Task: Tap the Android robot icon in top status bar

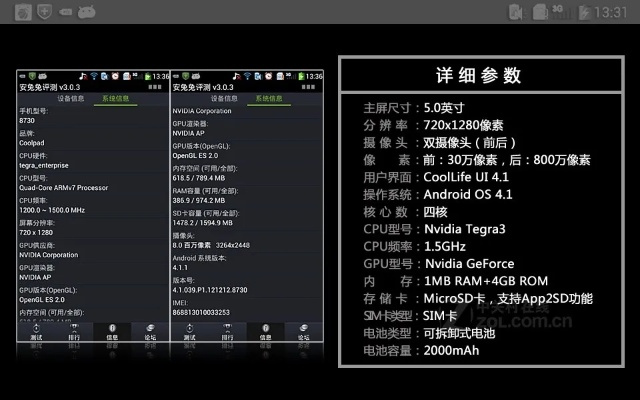Action: [x=87, y=12]
